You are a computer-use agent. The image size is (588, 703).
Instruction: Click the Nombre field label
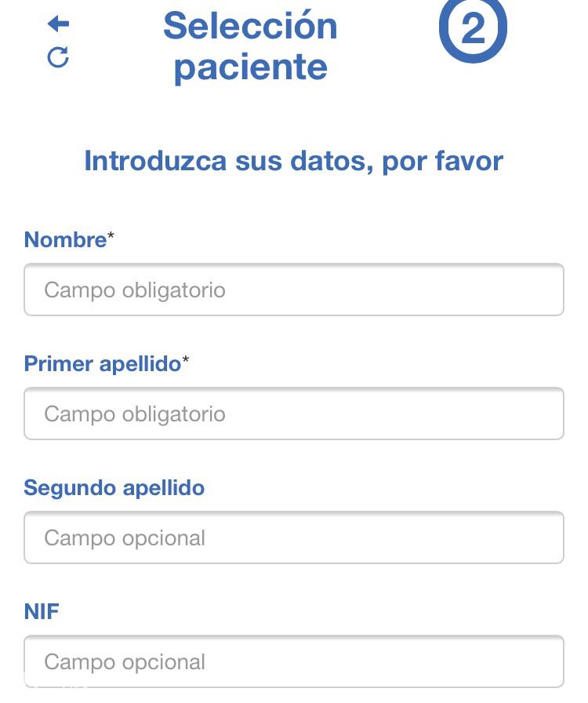click(65, 239)
